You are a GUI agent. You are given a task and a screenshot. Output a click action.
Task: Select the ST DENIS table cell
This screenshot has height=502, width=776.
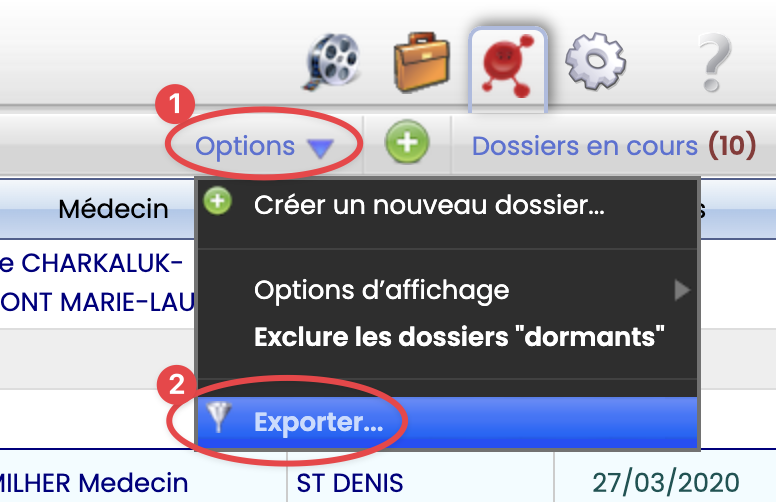[350, 483]
